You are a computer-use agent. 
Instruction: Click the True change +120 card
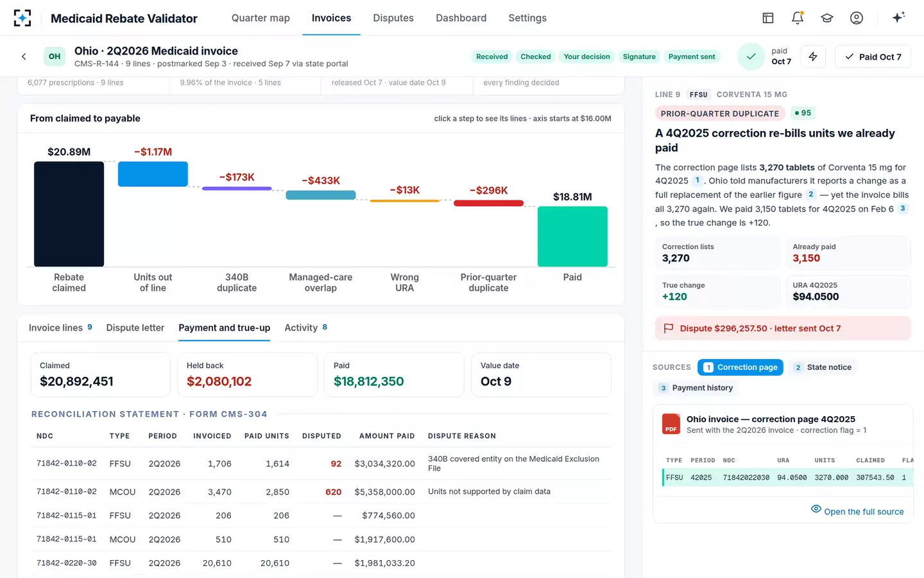pos(717,292)
